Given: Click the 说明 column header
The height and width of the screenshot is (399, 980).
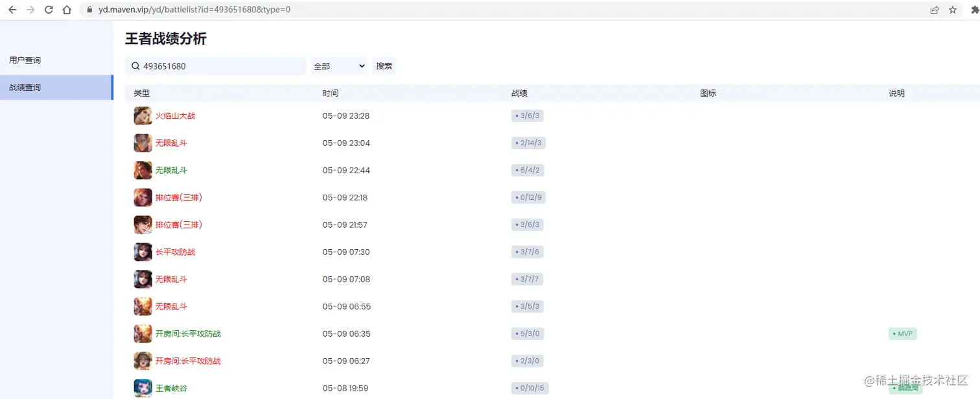Looking at the screenshot, I should (896, 93).
